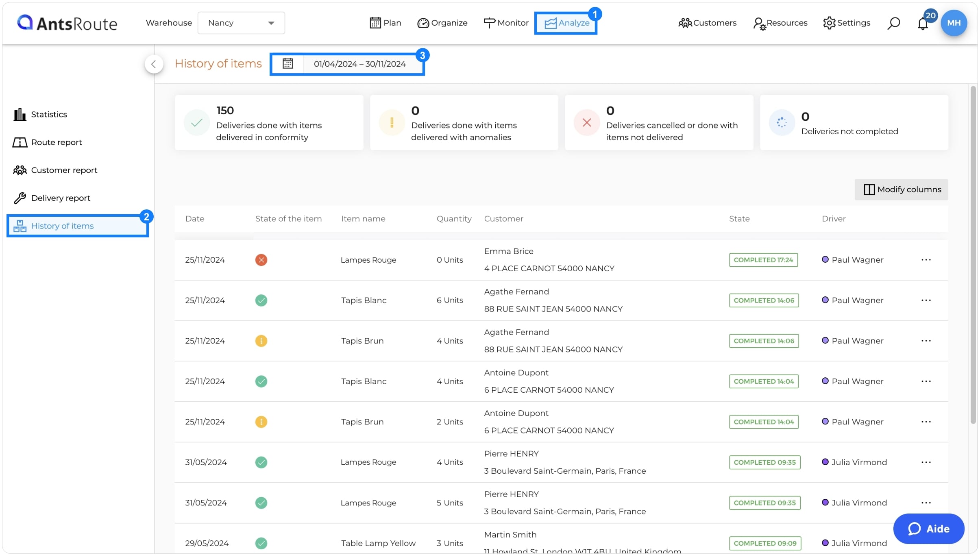Screen dimensions: 980x555
Task: Open Customer report in the sidebar
Action: click(x=55, y=170)
